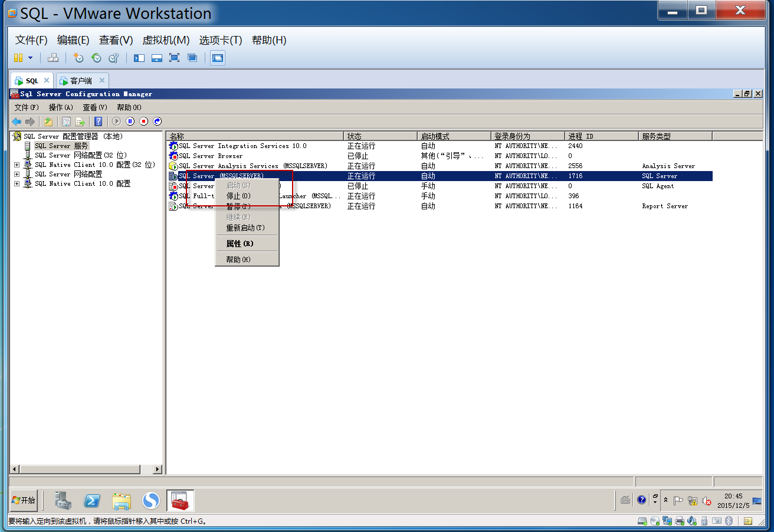This screenshot has width=774, height=532.
Task: Open help via the blue question mark toolbar icon
Action: [99, 121]
